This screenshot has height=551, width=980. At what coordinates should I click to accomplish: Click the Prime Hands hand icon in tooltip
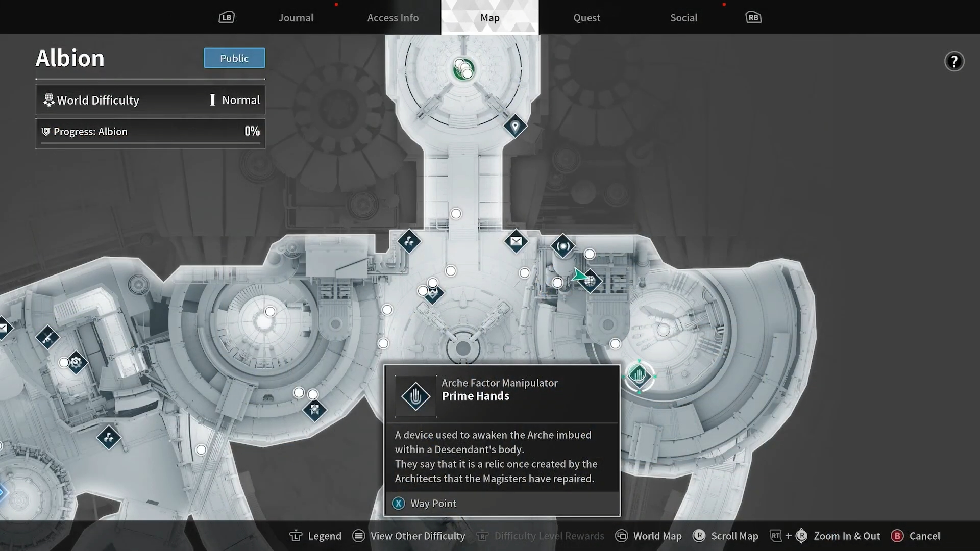(416, 396)
